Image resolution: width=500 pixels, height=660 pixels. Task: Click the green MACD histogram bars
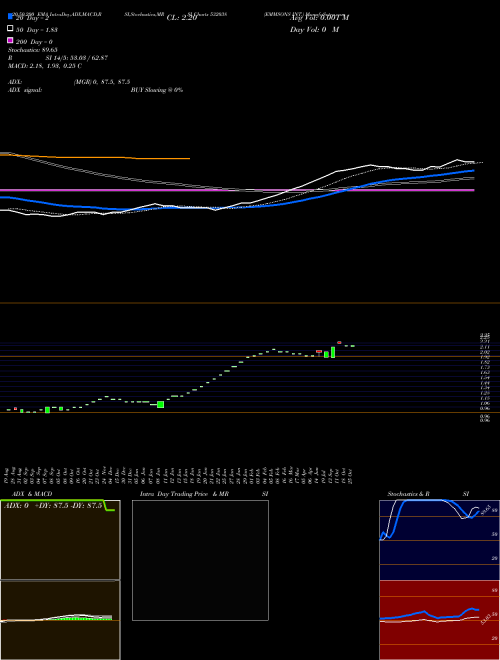tap(82, 618)
